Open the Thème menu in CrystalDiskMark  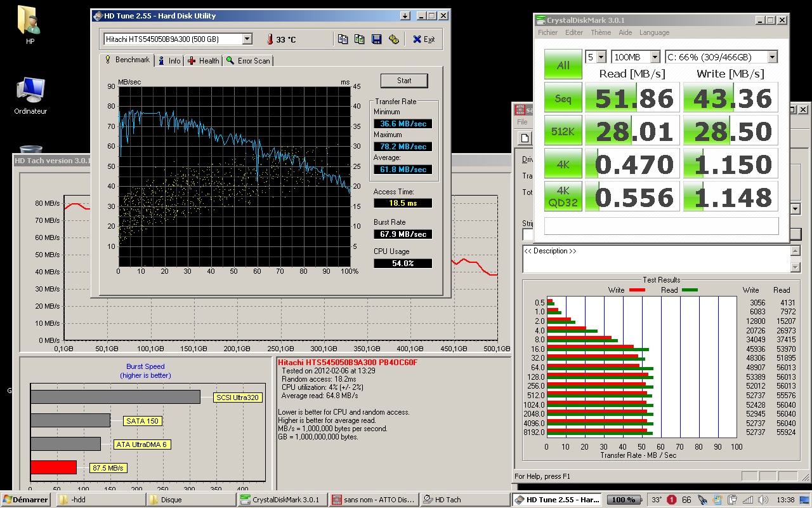click(x=601, y=32)
